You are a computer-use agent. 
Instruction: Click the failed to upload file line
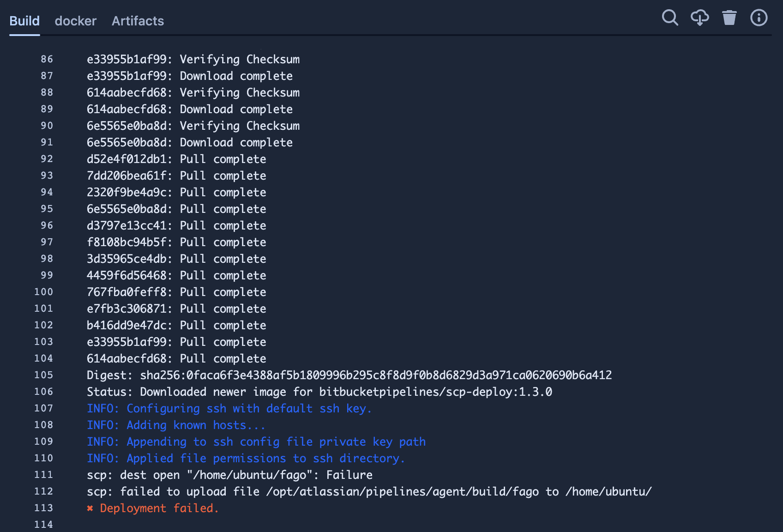(x=369, y=491)
